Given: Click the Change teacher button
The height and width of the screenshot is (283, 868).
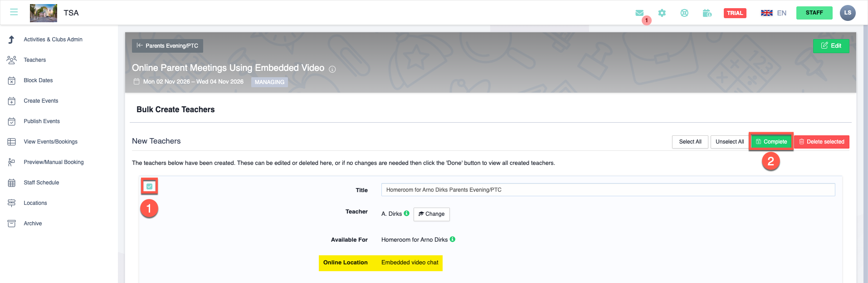Looking at the screenshot, I should click(x=431, y=214).
